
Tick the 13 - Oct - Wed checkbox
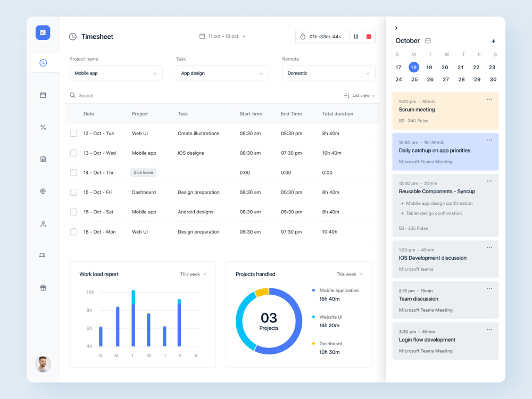(x=73, y=153)
